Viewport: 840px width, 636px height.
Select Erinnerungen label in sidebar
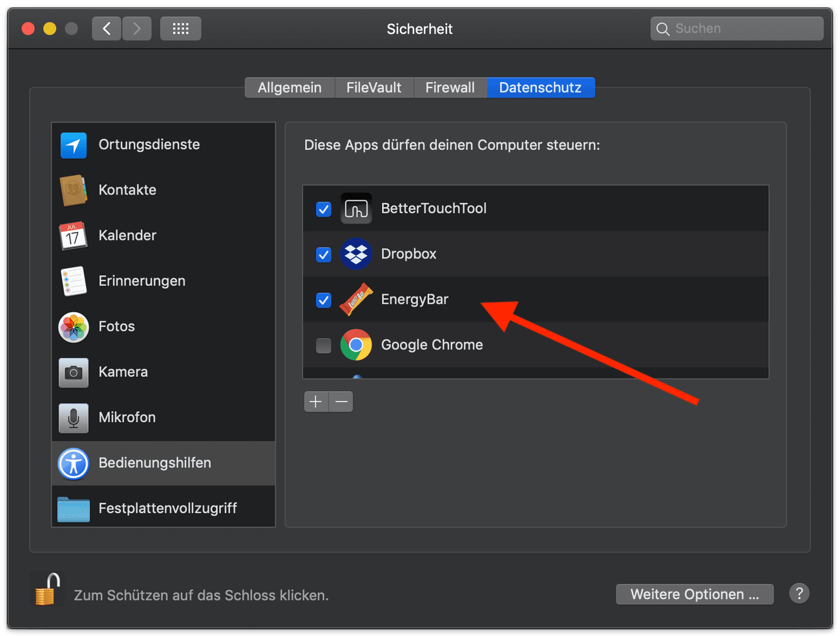click(142, 281)
